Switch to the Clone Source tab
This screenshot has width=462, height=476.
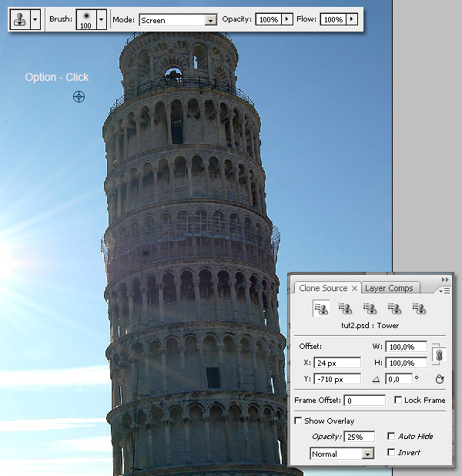323,288
